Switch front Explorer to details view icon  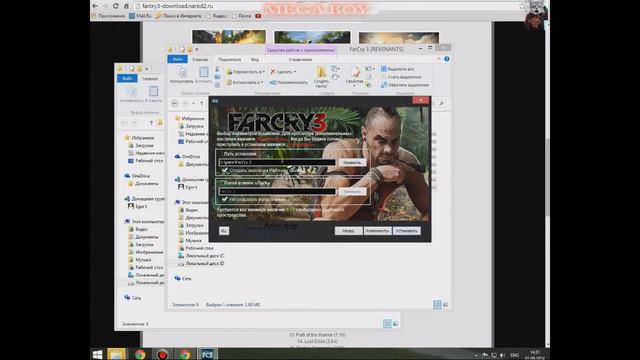[437, 304]
